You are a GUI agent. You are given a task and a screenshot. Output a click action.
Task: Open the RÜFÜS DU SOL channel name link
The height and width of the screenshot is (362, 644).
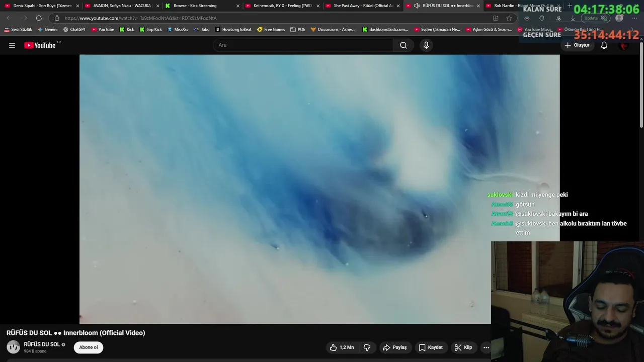tap(42, 344)
